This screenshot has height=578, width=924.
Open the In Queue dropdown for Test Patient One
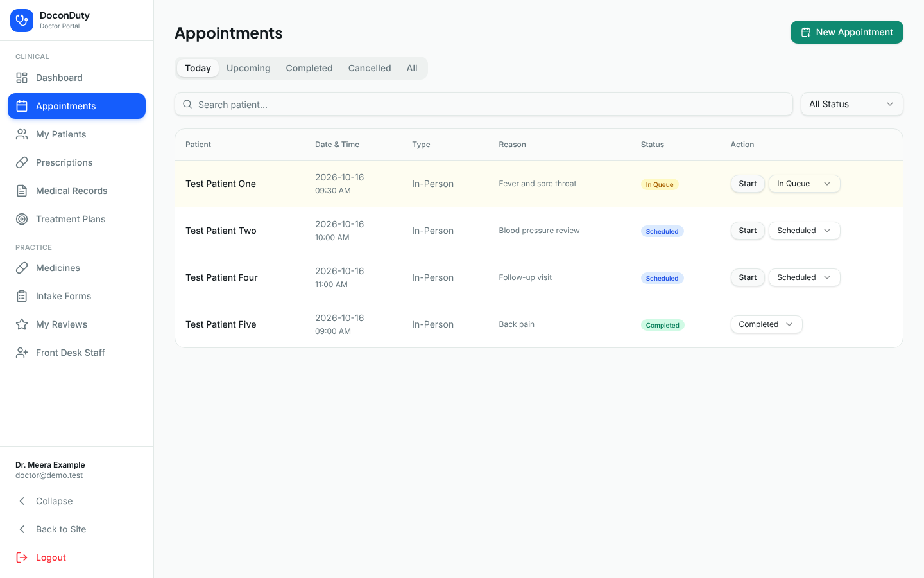click(x=804, y=184)
